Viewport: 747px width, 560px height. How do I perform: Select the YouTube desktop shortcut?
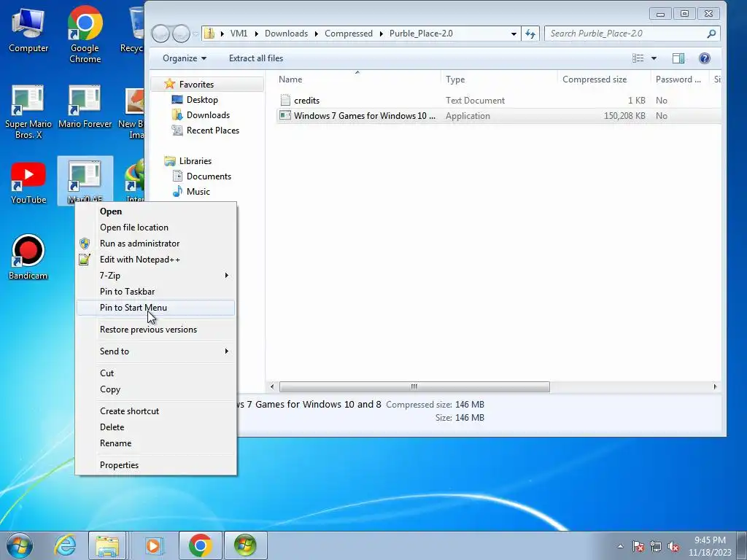pyautogui.click(x=28, y=183)
